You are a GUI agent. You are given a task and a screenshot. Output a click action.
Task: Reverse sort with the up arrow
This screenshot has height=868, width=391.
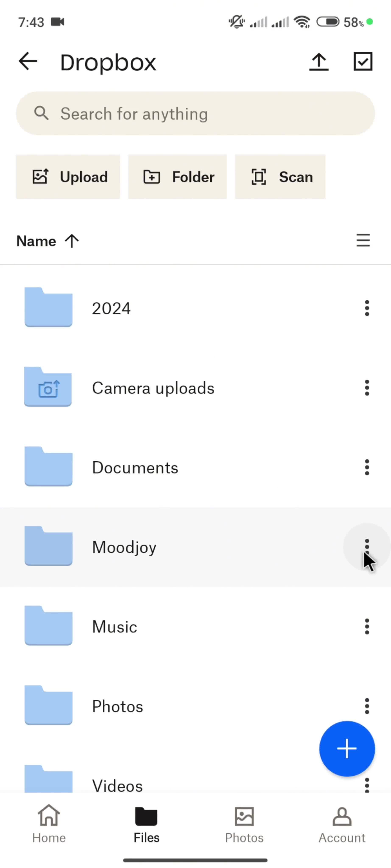(x=72, y=241)
